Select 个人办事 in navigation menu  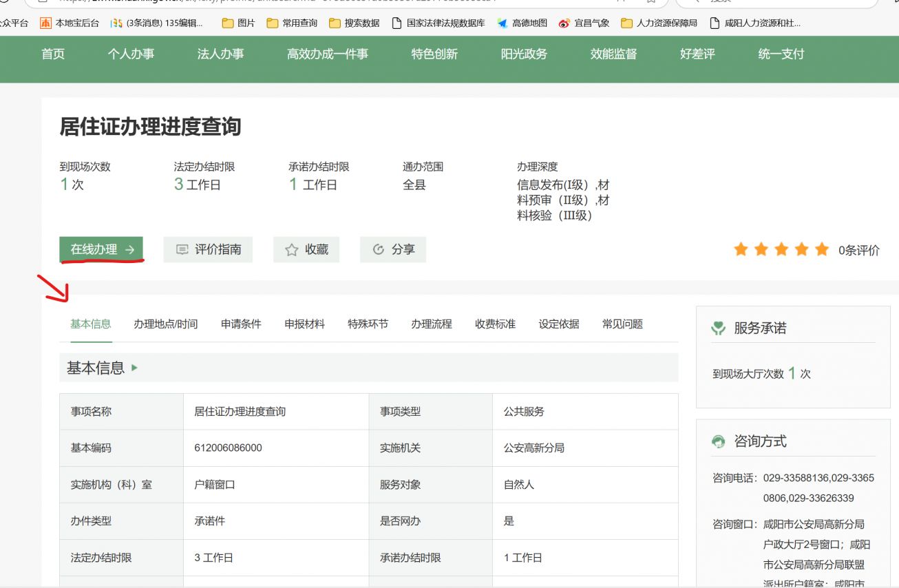(131, 54)
